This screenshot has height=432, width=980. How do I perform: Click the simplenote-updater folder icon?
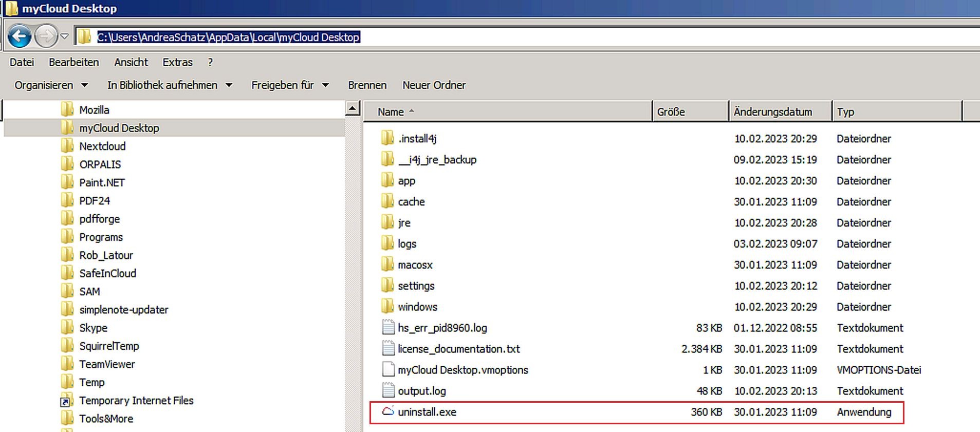tap(67, 310)
